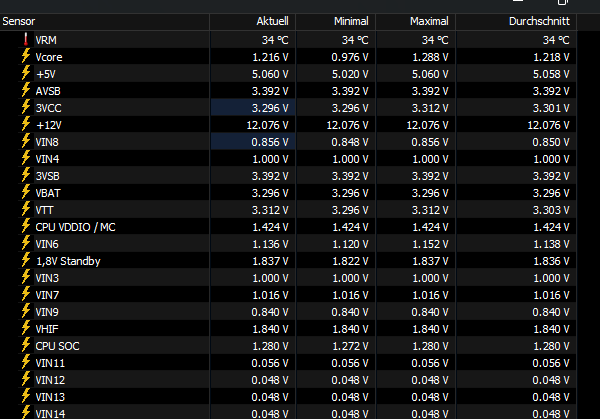The width and height of the screenshot is (600, 419).
Task: Select the 1,8V Standby label
Action: [x=68, y=261]
